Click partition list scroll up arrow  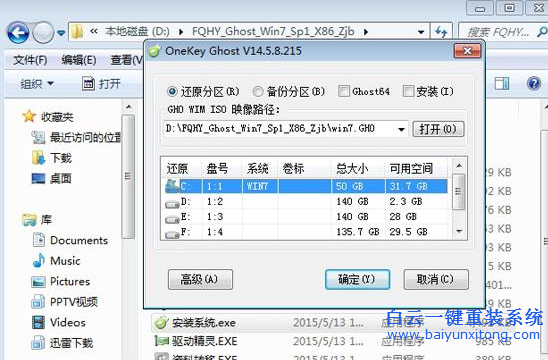(459, 165)
